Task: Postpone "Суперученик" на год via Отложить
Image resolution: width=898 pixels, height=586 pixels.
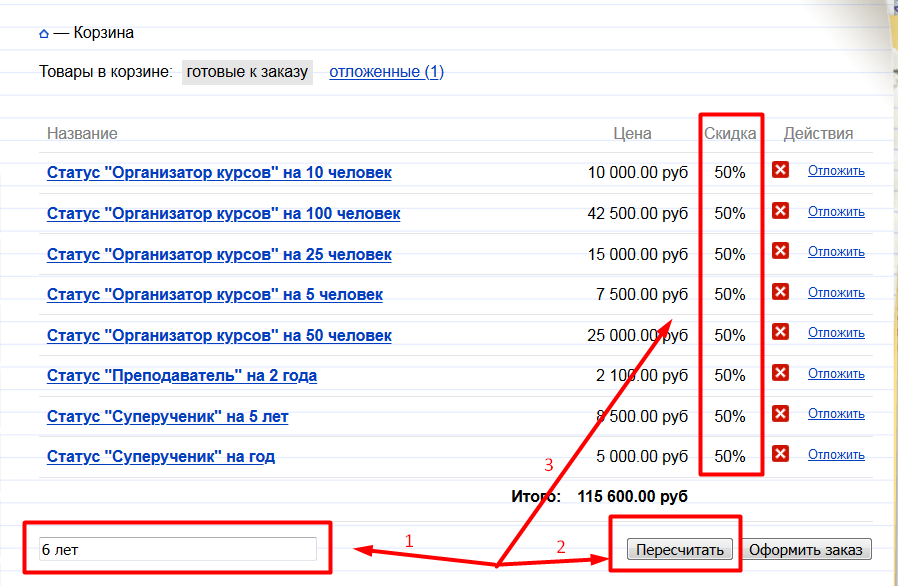Action: tap(836, 455)
